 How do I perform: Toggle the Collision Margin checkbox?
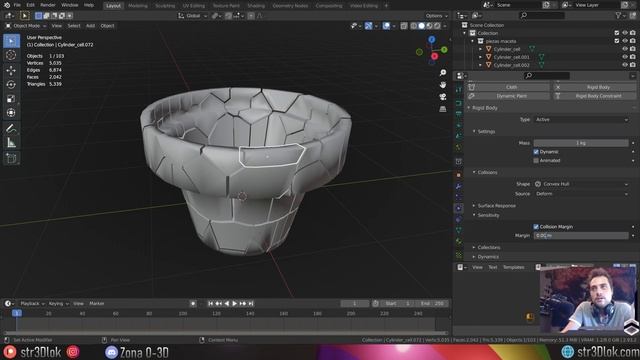click(536, 227)
